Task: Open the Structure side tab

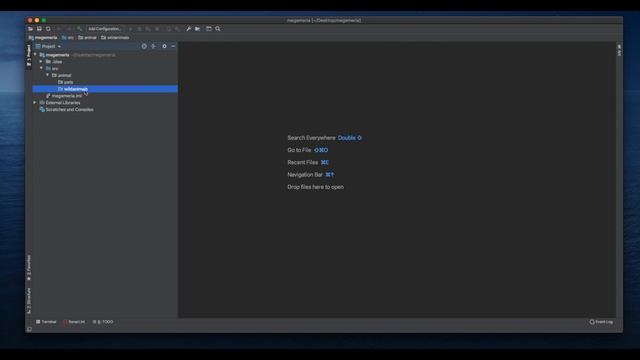Action: [x=29, y=300]
